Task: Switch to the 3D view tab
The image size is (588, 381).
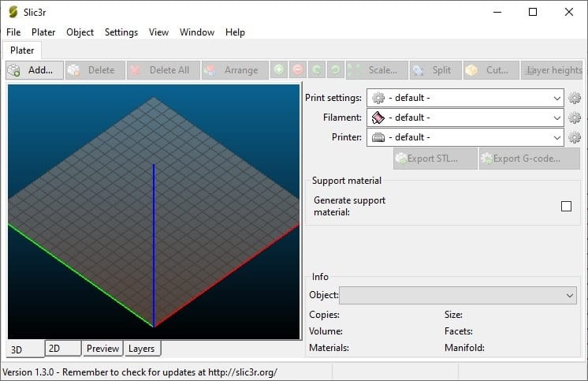Action: [25, 349]
